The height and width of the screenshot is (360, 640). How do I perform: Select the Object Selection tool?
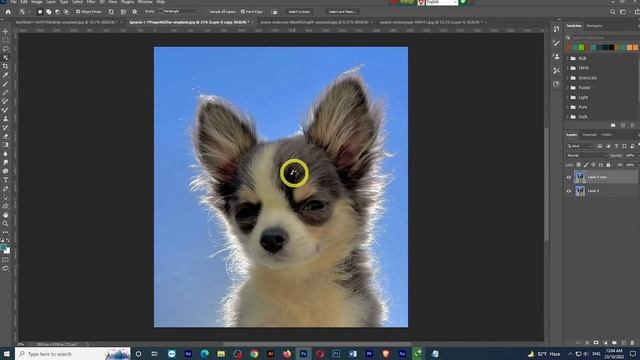click(x=5, y=58)
